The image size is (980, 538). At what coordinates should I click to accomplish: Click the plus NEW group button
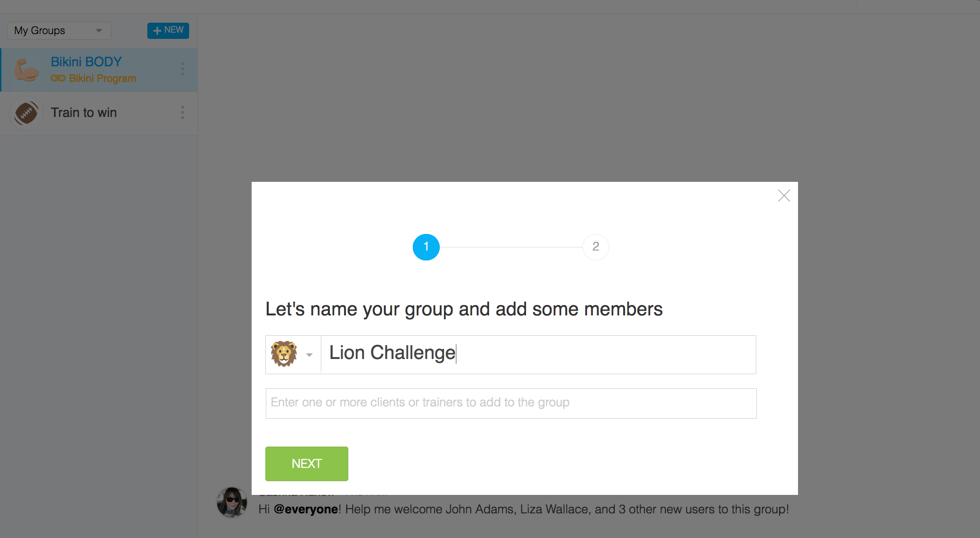pos(168,30)
